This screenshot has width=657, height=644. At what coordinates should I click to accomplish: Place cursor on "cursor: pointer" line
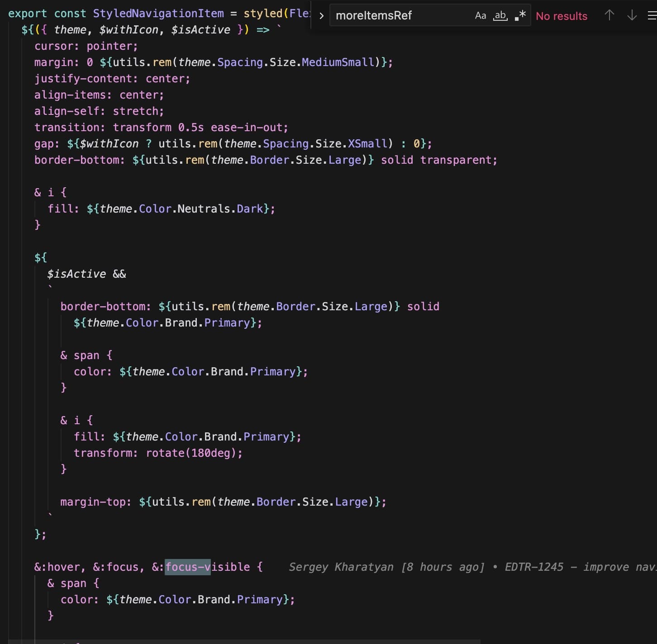86,46
